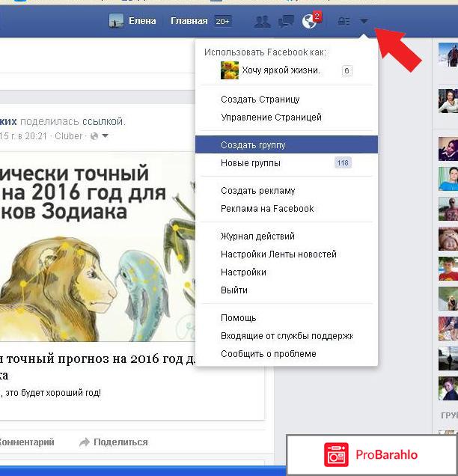The width and height of the screenshot is (458, 476).
Task: Click the 118 new groups counter
Action: 343,163
